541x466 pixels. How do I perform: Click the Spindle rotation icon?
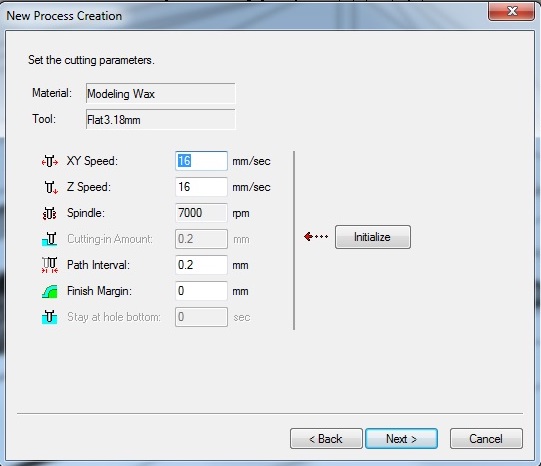[x=50, y=213]
